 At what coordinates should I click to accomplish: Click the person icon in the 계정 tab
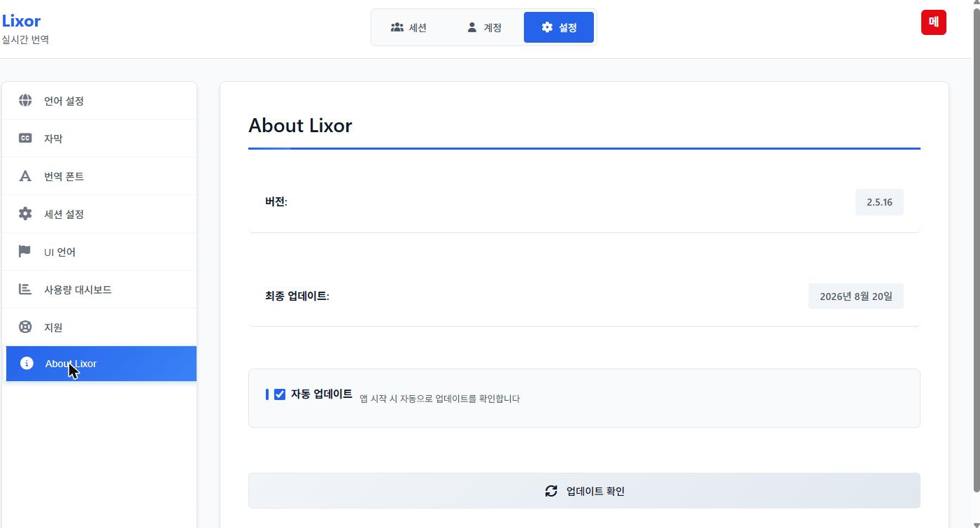pos(472,27)
